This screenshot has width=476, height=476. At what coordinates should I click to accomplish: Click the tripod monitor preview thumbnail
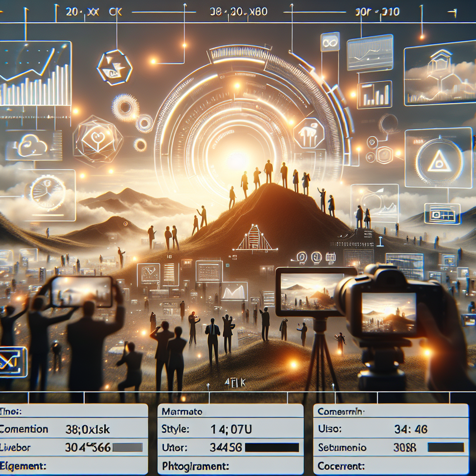tap(309, 291)
